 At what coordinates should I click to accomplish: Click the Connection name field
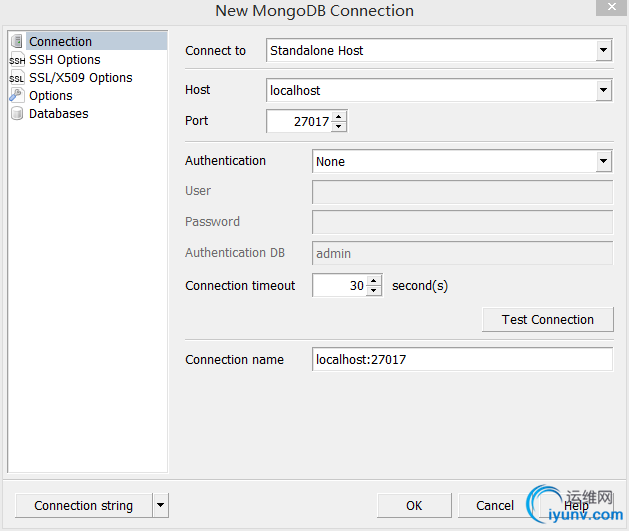[x=462, y=359]
